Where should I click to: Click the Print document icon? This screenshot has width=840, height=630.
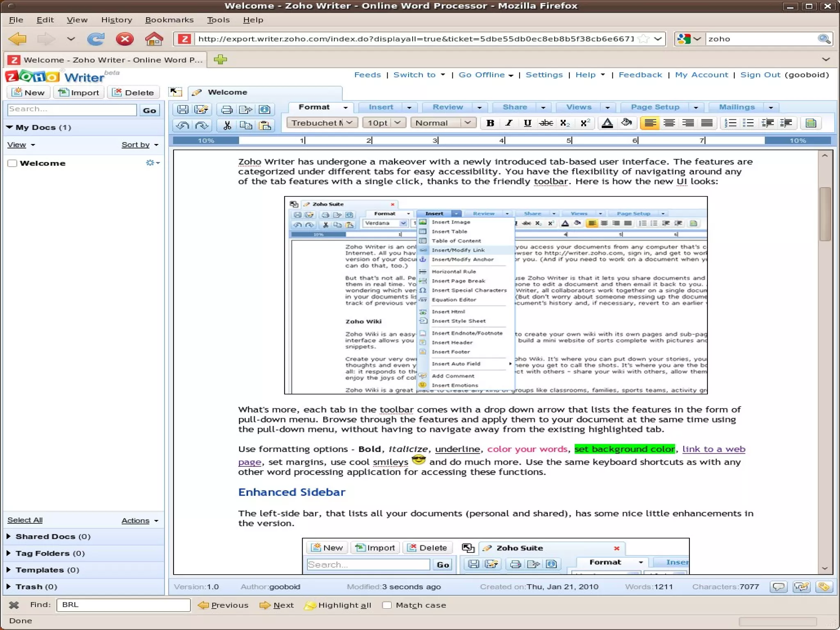click(x=226, y=110)
